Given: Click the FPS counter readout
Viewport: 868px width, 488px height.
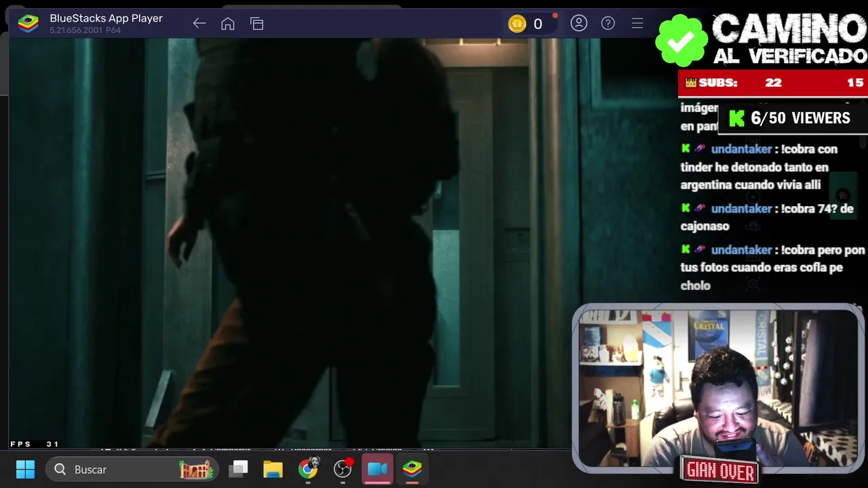Looking at the screenshot, I should [x=35, y=444].
